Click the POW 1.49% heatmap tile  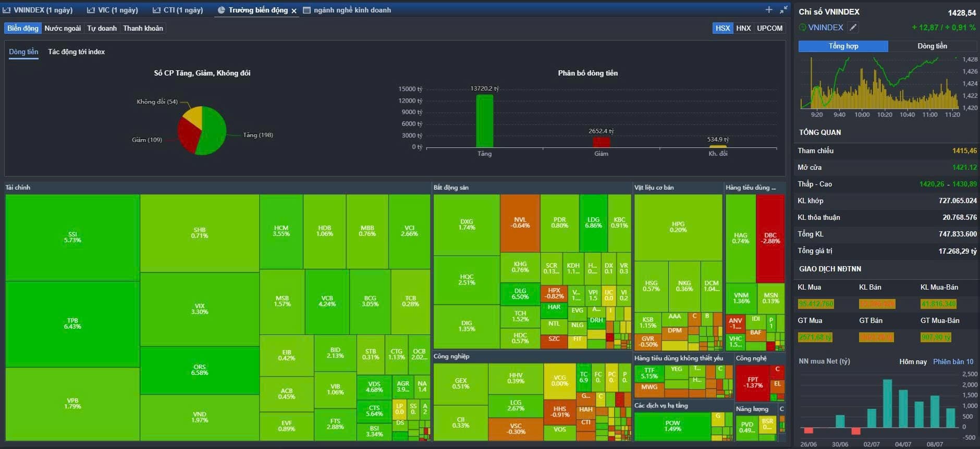coord(672,426)
